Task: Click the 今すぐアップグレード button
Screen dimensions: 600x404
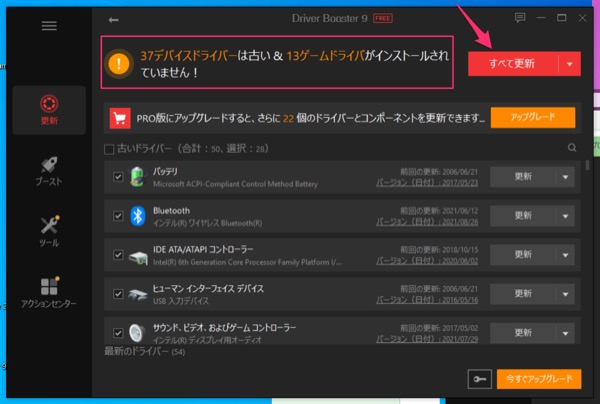Action: point(539,379)
